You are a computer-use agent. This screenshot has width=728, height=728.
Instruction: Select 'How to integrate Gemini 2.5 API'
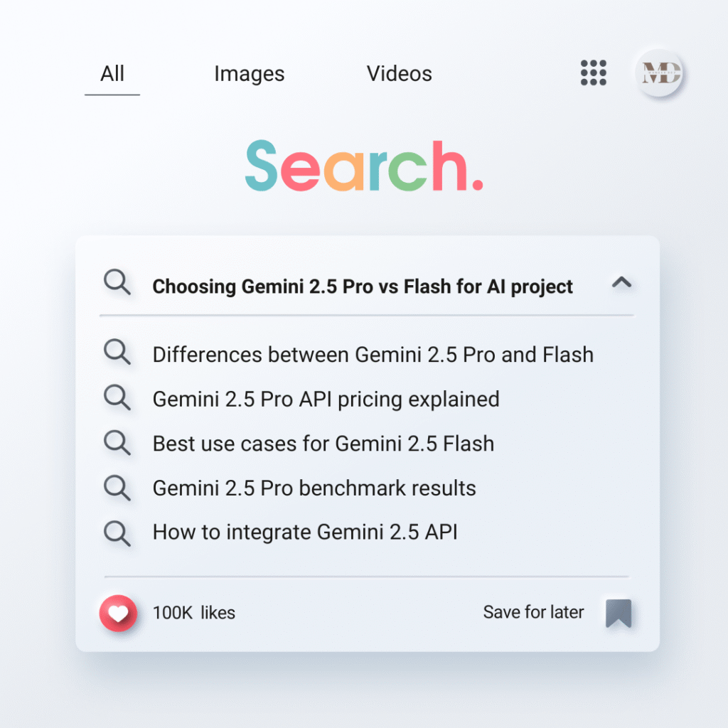coord(305,532)
